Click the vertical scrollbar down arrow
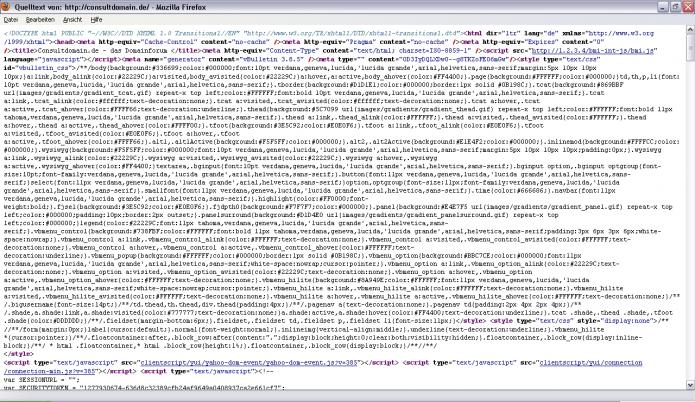Viewport: 695px width, 402px height. tap(690, 385)
